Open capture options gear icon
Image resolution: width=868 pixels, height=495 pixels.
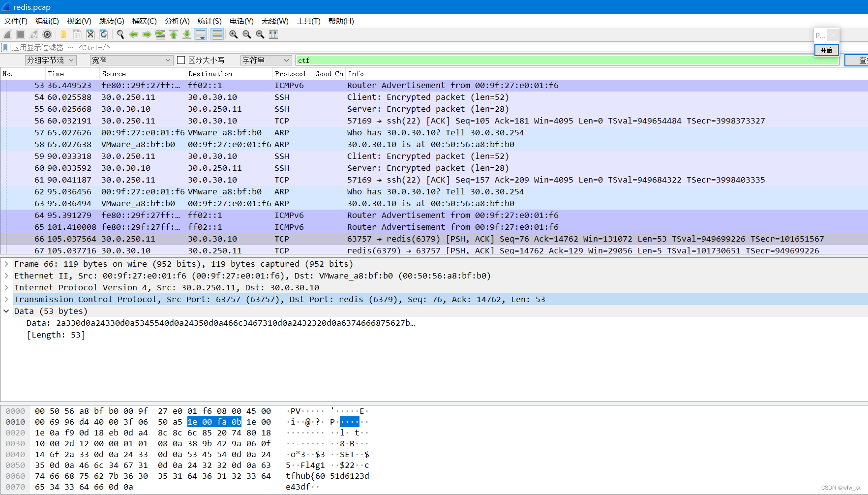pos(47,34)
